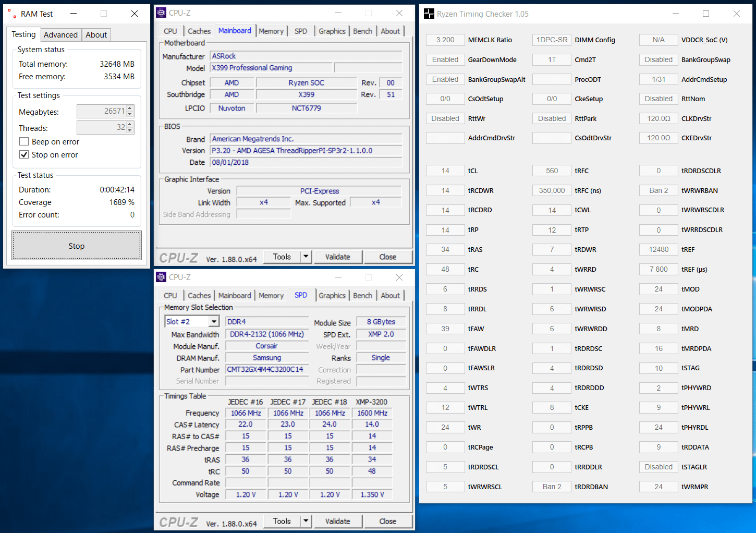The image size is (756, 533).
Task: Switch to the Advanced tab in RAM Test
Action: 60,35
